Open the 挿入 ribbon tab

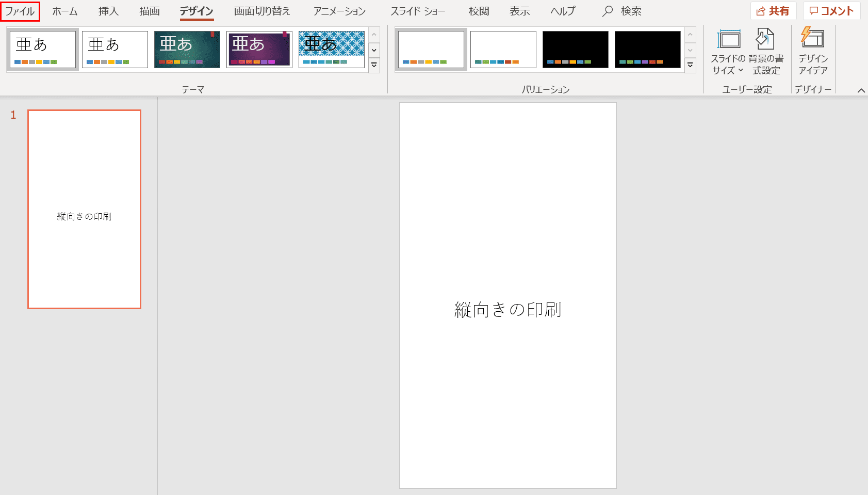[x=108, y=11]
